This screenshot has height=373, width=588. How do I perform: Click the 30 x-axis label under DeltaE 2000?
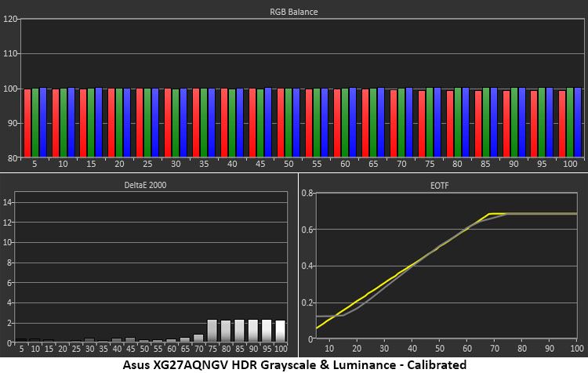pyautogui.click(x=89, y=349)
